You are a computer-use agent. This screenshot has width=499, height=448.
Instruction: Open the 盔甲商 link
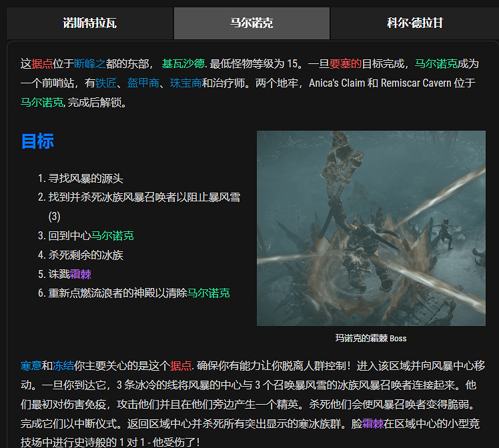pos(143,83)
